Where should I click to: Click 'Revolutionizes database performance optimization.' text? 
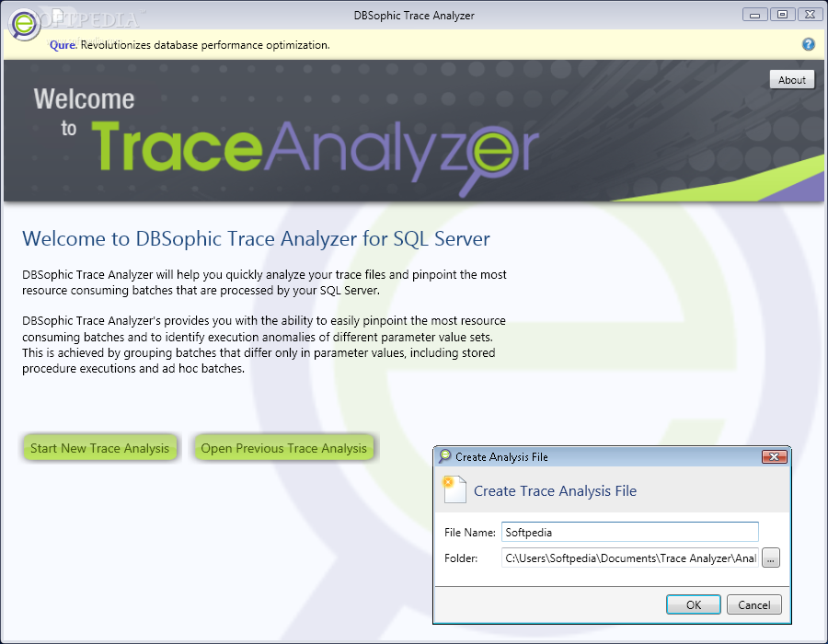tap(205, 45)
